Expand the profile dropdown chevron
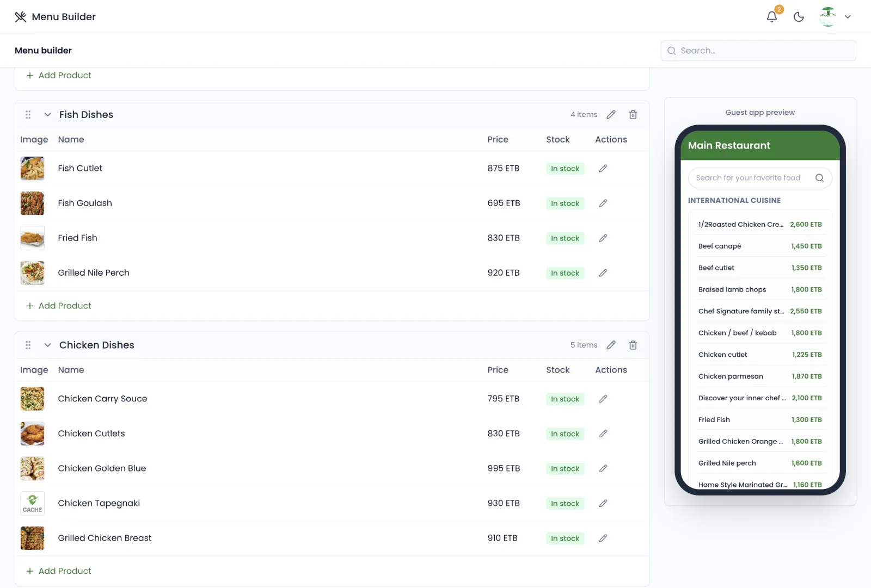 848,17
